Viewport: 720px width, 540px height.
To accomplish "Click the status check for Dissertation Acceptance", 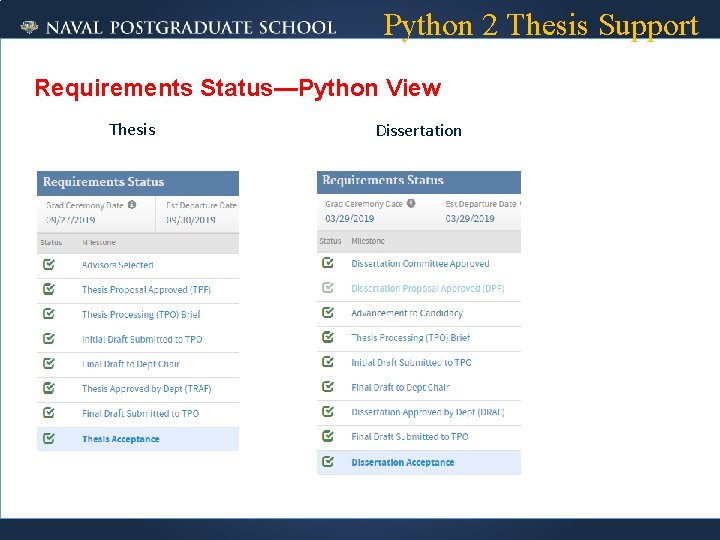I will pyautogui.click(x=328, y=461).
